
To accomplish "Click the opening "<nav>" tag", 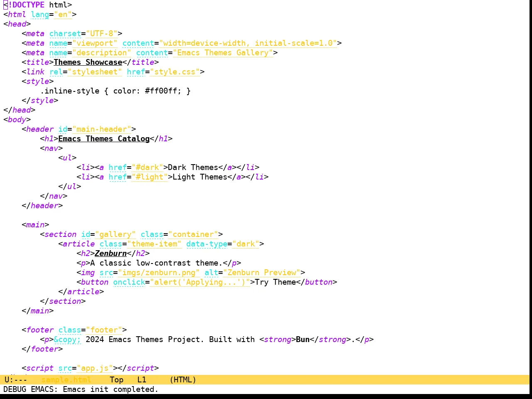I will [x=52, y=148].
